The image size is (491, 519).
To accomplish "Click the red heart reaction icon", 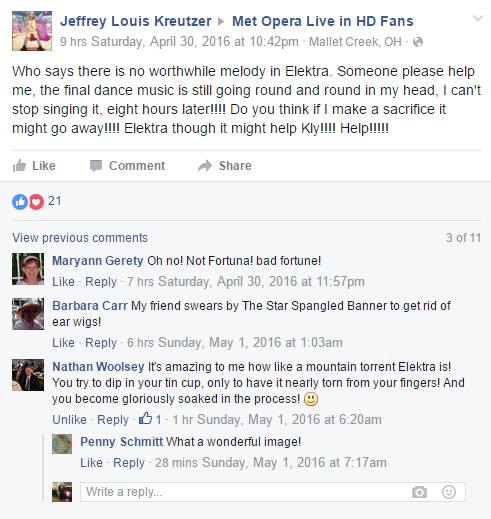I will (36, 202).
